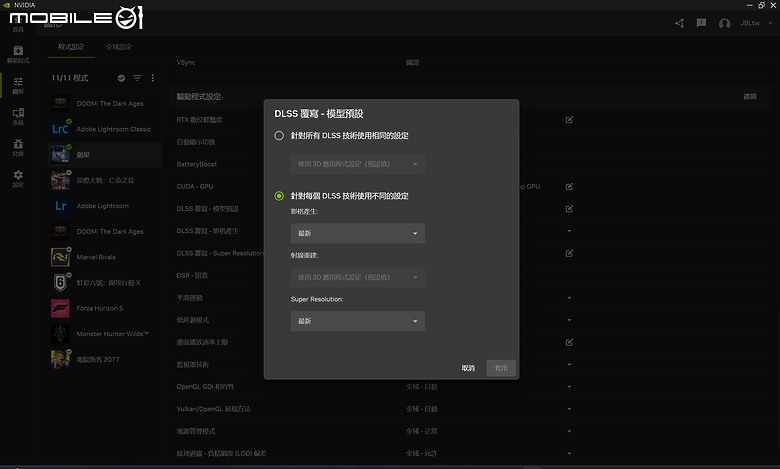
Task: Click edit icon on 畫面播放速率上限 row
Action: 569,342
